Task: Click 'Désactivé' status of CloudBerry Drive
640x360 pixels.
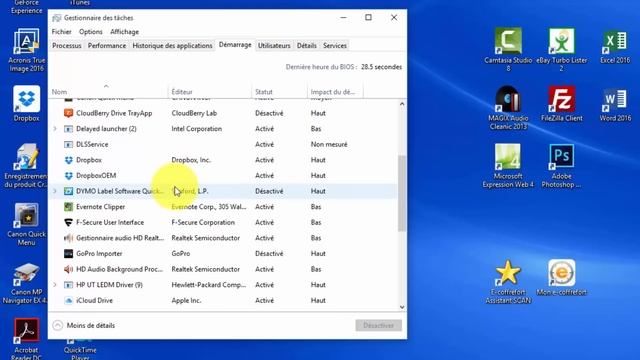Action: click(x=269, y=113)
